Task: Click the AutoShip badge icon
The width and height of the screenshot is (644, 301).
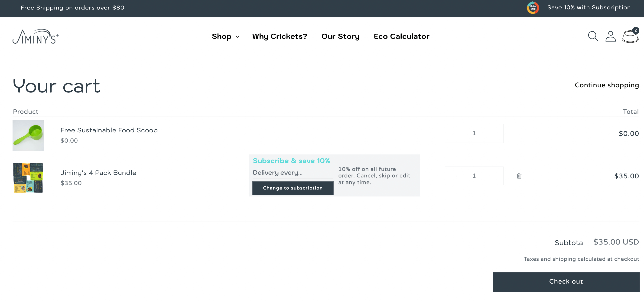Action: pos(533,8)
